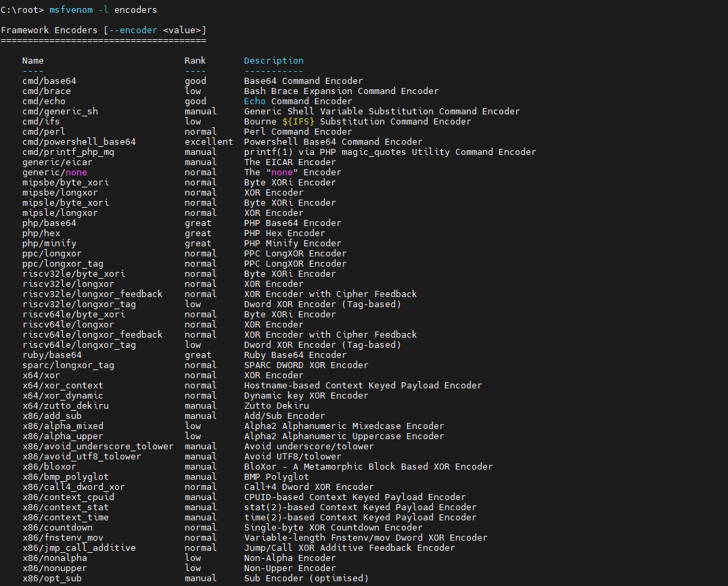
Task: Click the encoder name 'riscv64le/longxor'
Action: point(68,325)
